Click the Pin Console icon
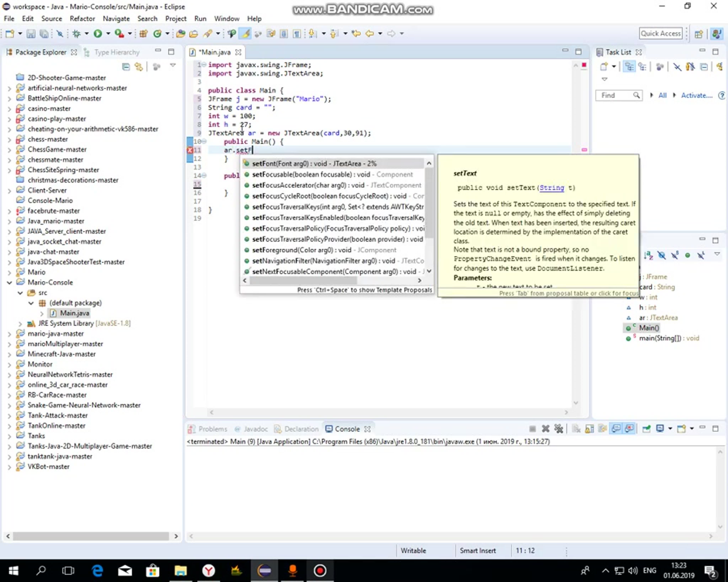 [646, 429]
